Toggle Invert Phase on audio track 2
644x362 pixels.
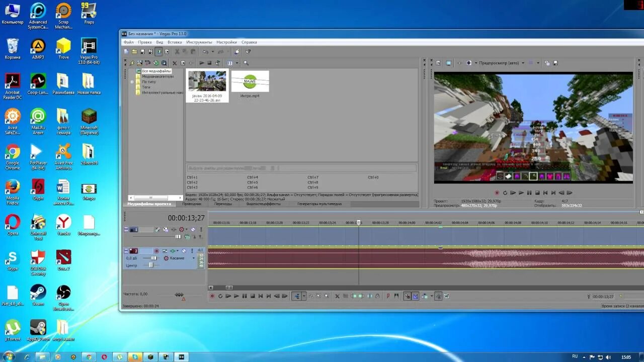[165, 251]
